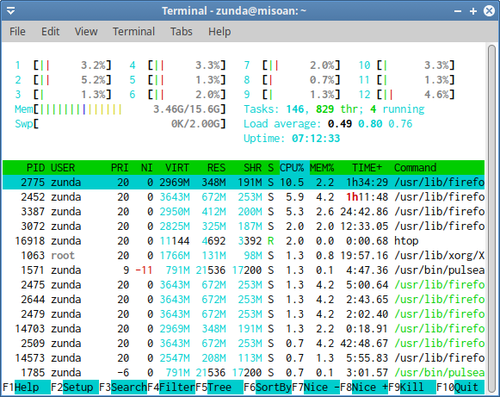Image resolution: width=500 pixels, height=397 pixels.
Task: Open the View menu
Action: (x=86, y=32)
